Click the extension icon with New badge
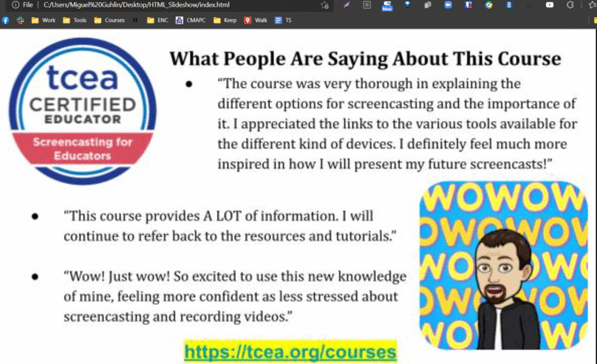 coord(387,5)
